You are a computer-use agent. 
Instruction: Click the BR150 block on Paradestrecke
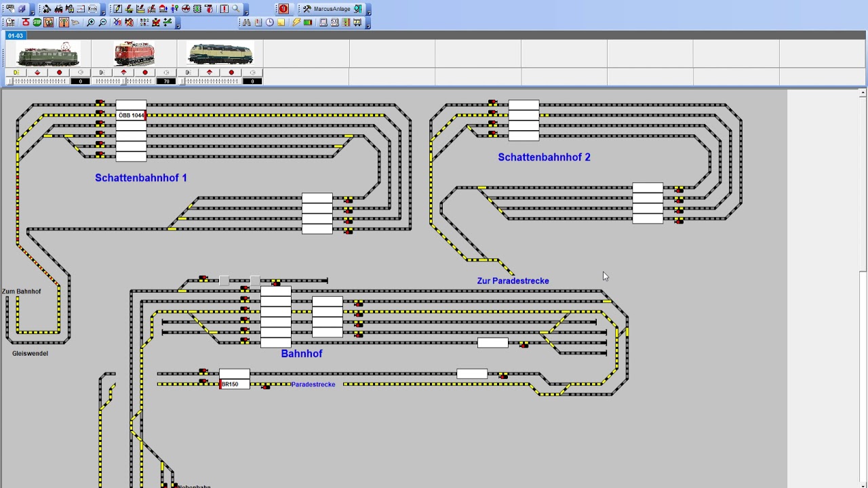(235, 384)
